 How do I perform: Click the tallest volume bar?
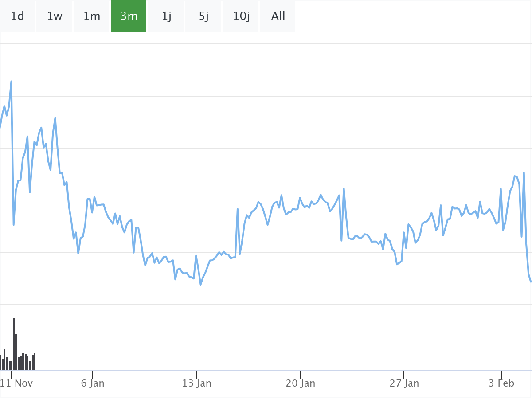pyautogui.click(x=14, y=344)
